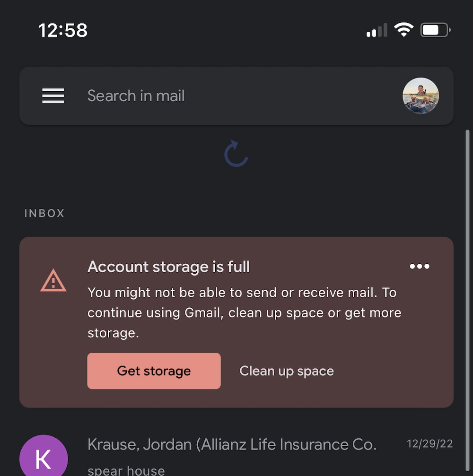Tap the cellular signal bars icon

[x=377, y=30]
